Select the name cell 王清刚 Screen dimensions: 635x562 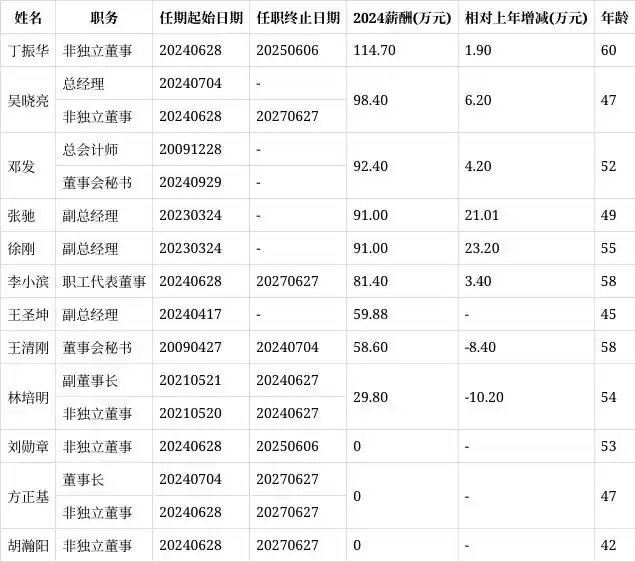(28, 348)
